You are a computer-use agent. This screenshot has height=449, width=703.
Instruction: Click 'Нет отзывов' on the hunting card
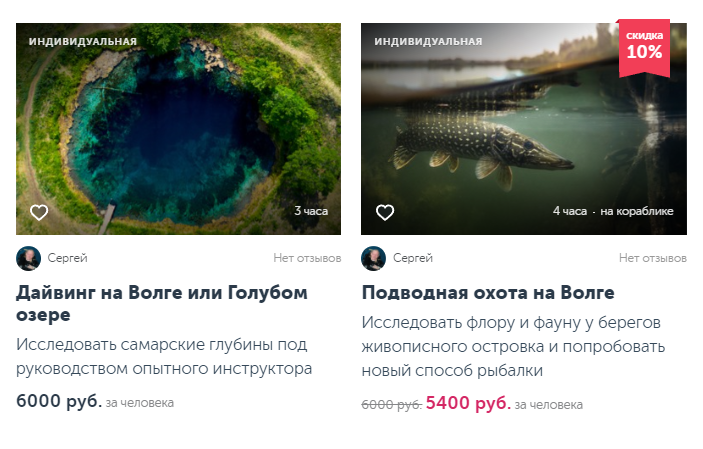click(x=653, y=258)
